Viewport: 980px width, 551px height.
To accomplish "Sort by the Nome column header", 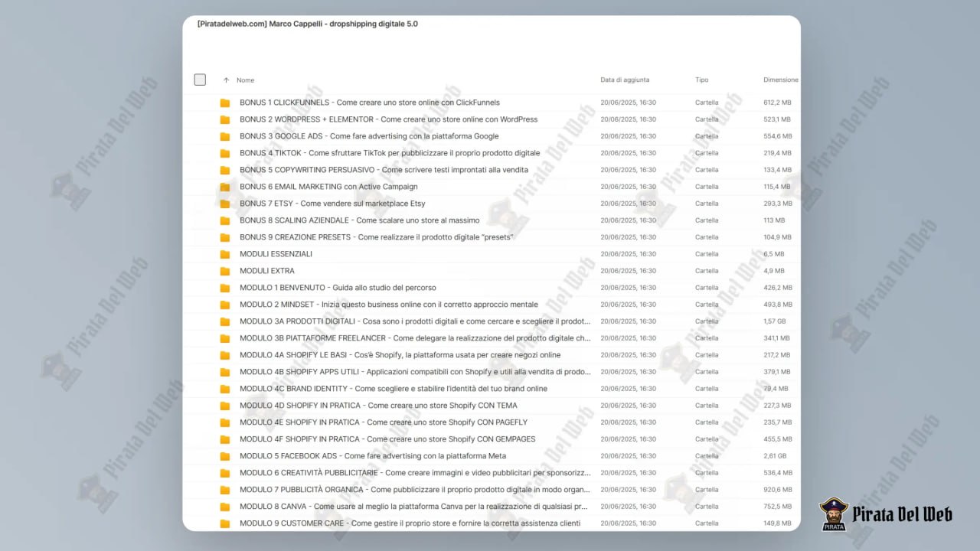I will click(x=245, y=80).
